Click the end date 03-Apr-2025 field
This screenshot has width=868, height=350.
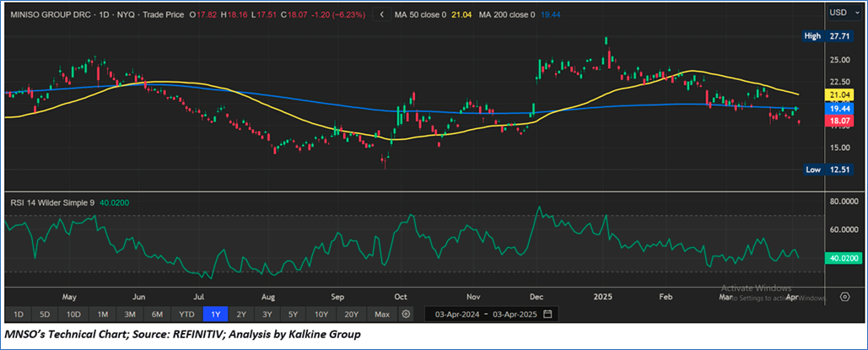click(514, 315)
